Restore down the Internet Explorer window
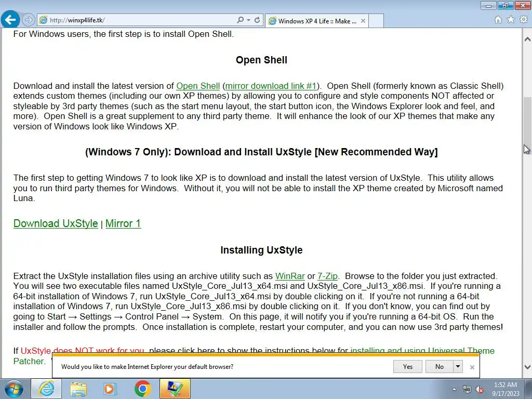The height and width of the screenshot is (399, 532). pos(506,5)
